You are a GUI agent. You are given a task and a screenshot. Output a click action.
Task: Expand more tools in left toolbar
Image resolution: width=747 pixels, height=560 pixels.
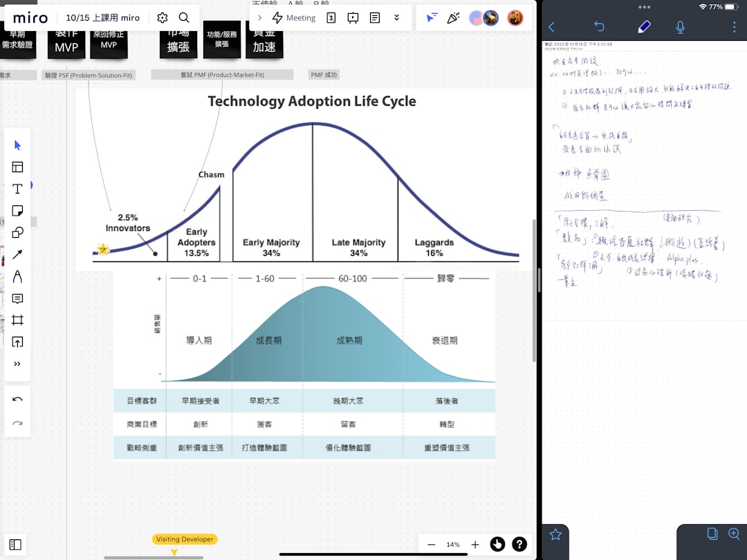(17, 364)
